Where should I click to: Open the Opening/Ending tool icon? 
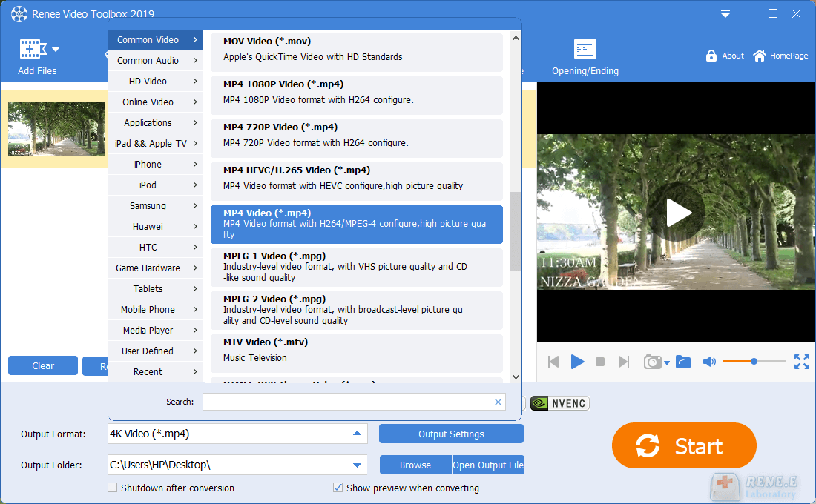pyautogui.click(x=585, y=50)
